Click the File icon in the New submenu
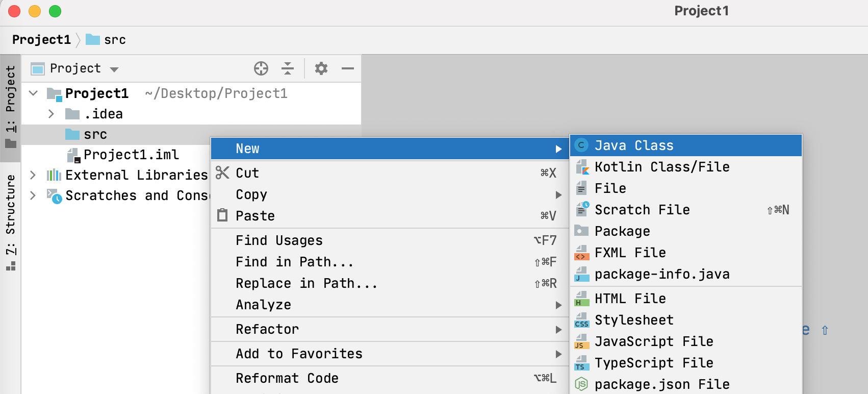 point(581,188)
